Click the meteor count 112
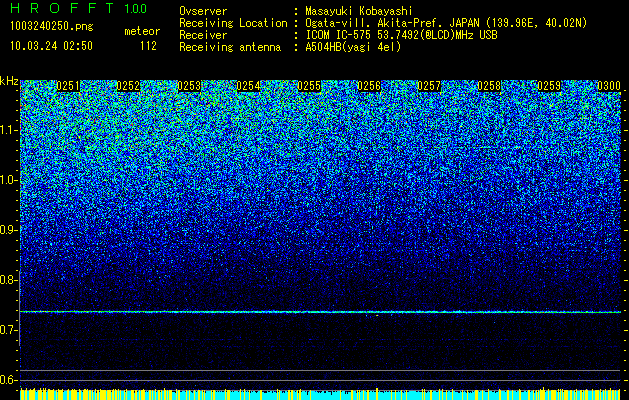Viewport: 629px width, 400px height. (x=148, y=46)
